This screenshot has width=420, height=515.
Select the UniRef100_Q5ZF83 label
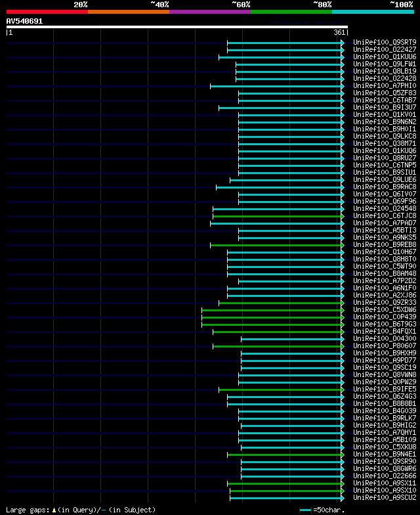pyautogui.click(x=385, y=93)
